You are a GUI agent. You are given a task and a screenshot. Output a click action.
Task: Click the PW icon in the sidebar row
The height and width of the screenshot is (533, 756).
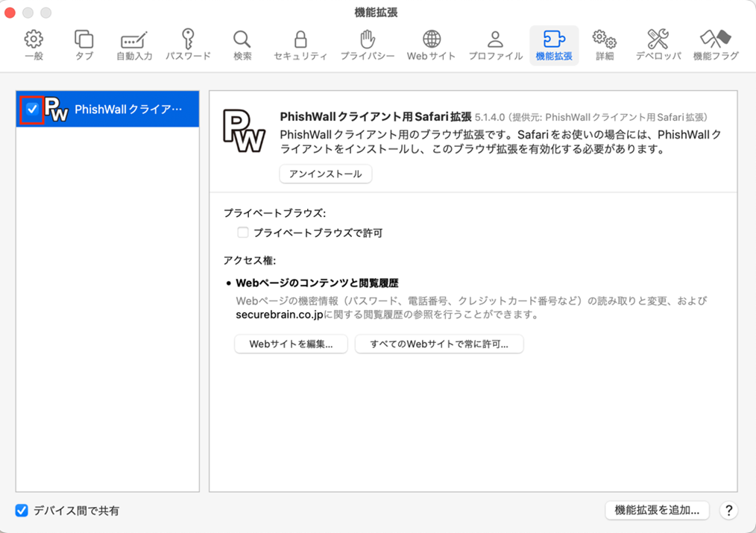[57, 110]
